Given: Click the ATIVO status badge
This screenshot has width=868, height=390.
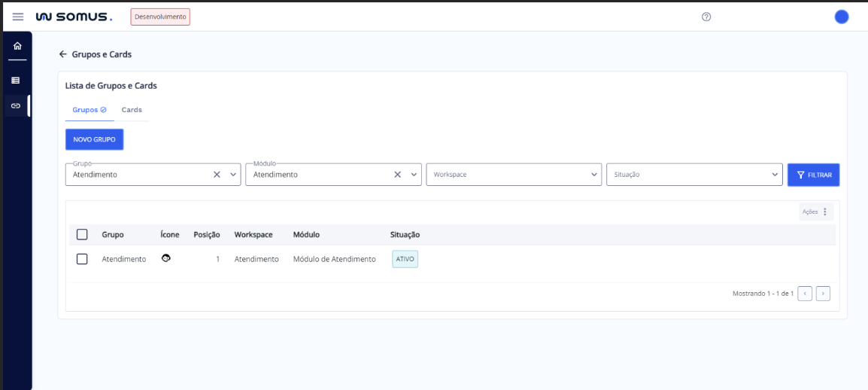Looking at the screenshot, I should pyautogui.click(x=405, y=259).
